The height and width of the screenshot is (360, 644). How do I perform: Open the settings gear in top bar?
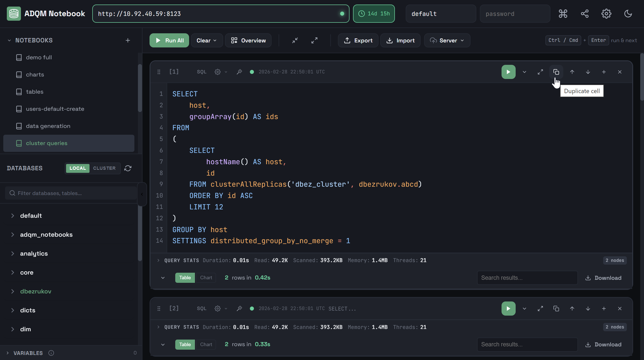coord(606,14)
